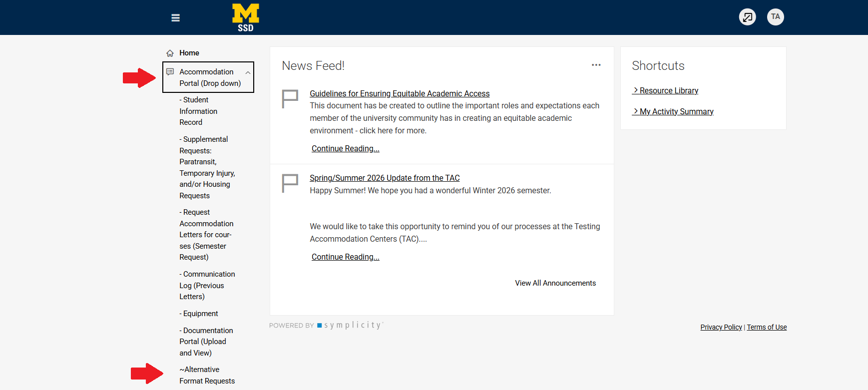Open Communication Log (Previous Letters)
Viewport: 868px width, 390px height.
pyautogui.click(x=207, y=285)
